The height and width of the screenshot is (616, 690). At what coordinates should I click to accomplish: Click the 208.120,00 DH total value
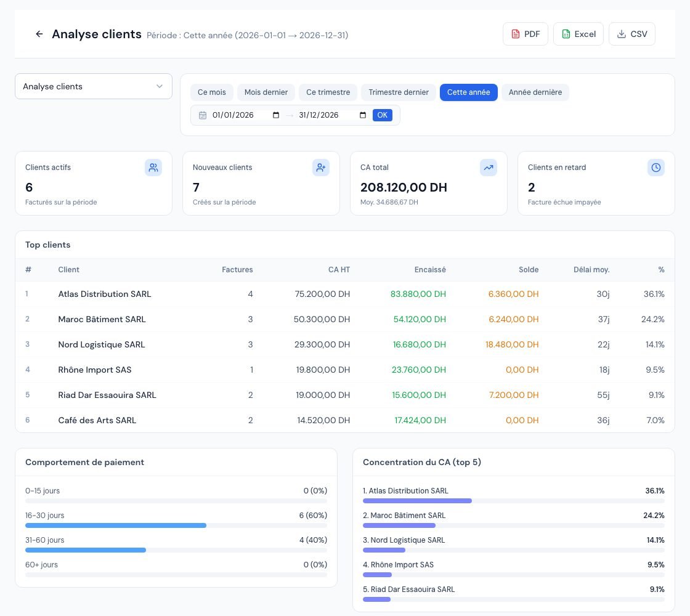click(x=404, y=187)
